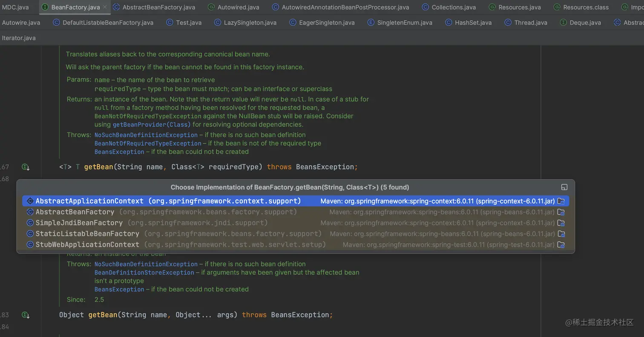The image size is (644, 337).
Task: Switch to AbstractBeanFactory.java tab
Action: tap(154, 7)
